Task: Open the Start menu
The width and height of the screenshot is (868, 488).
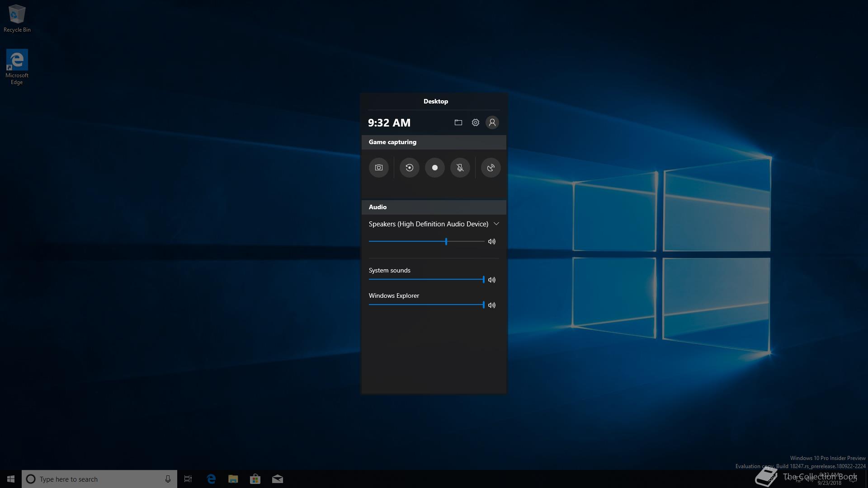Action: 11,479
